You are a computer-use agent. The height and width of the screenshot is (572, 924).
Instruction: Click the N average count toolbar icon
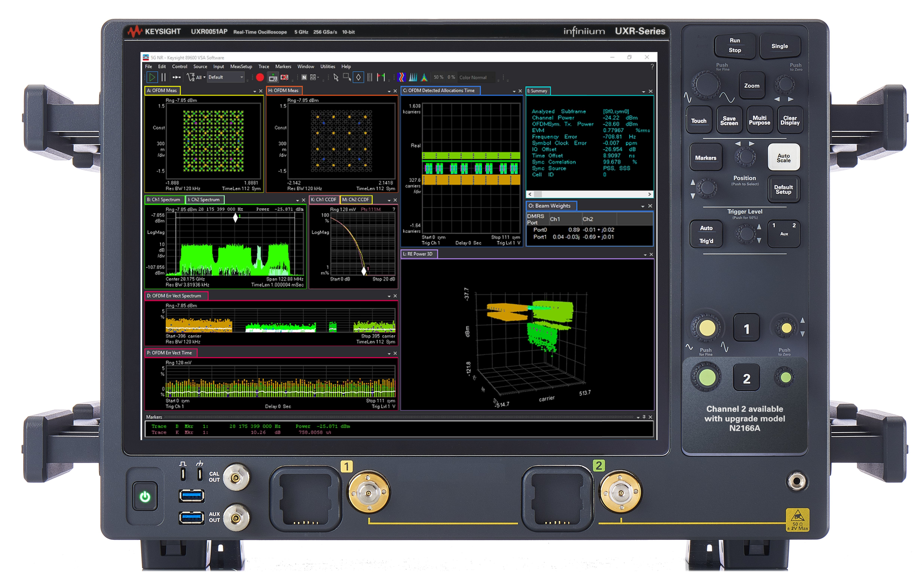(x=304, y=77)
